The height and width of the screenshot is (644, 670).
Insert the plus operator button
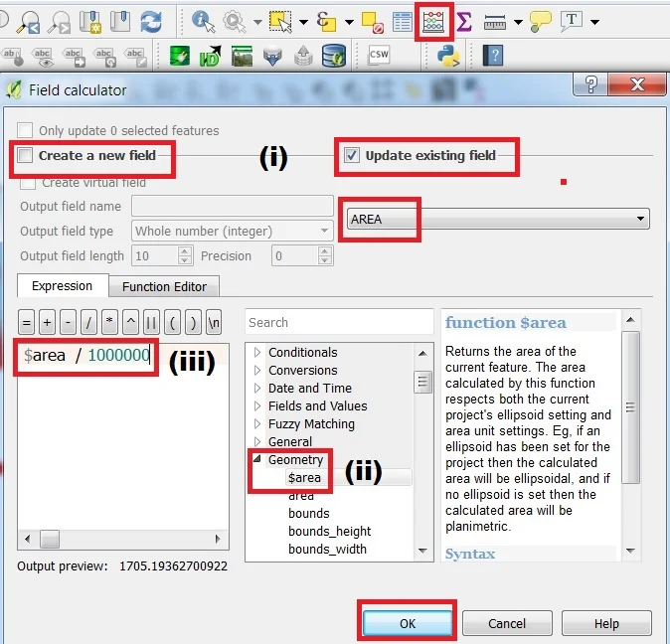click(47, 322)
